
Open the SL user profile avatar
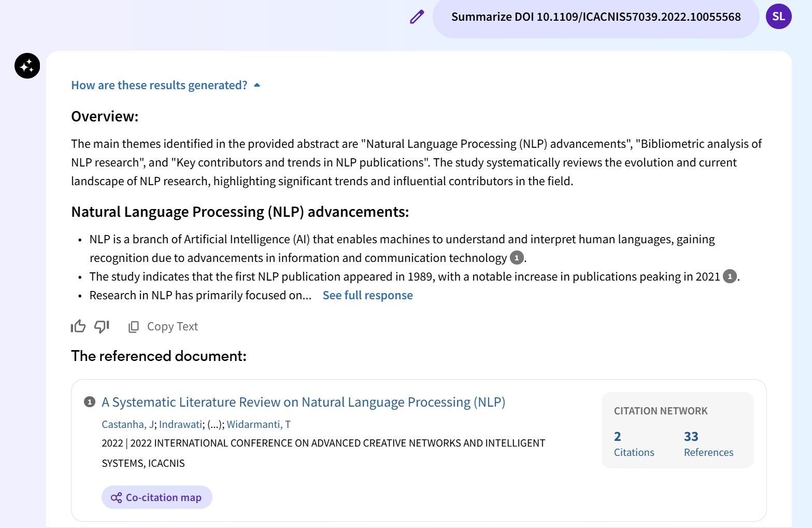click(778, 17)
